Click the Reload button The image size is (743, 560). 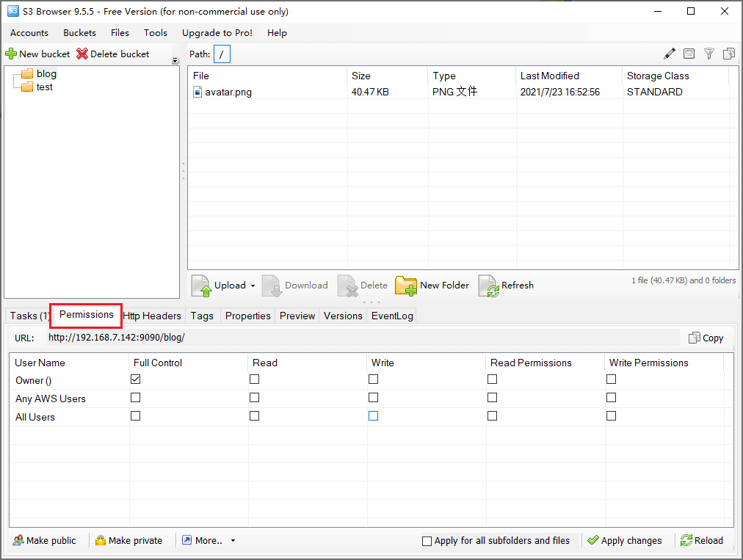click(702, 541)
